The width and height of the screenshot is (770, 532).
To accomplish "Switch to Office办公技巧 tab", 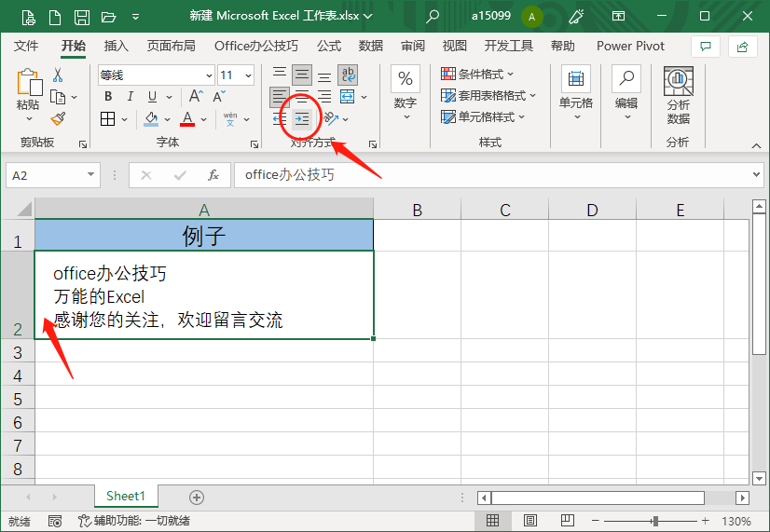I will pos(255,47).
